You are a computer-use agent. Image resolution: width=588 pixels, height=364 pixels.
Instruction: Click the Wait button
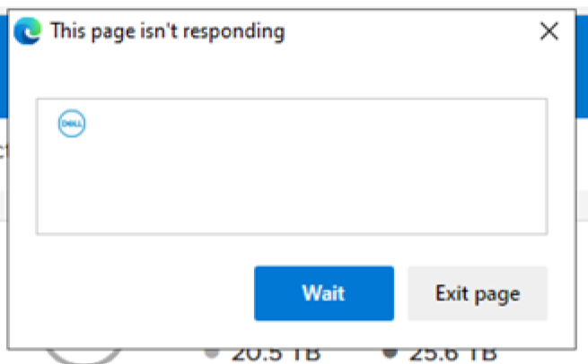(323, 293)
